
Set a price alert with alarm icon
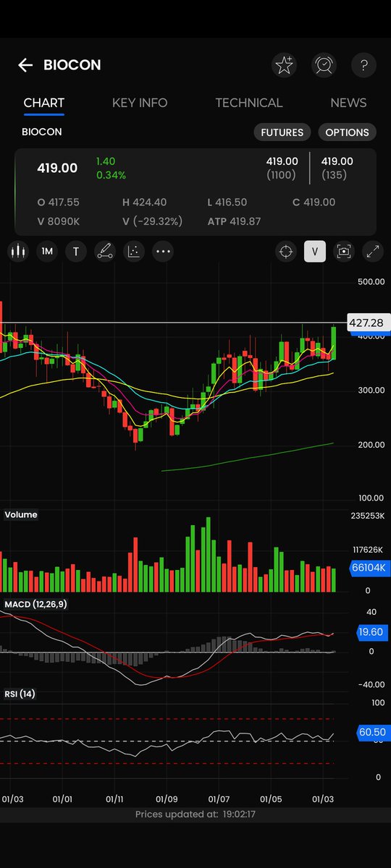[324, 65]
